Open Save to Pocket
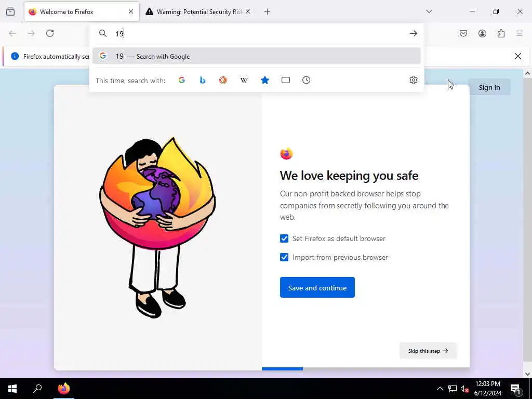 [x=463, y=33]
